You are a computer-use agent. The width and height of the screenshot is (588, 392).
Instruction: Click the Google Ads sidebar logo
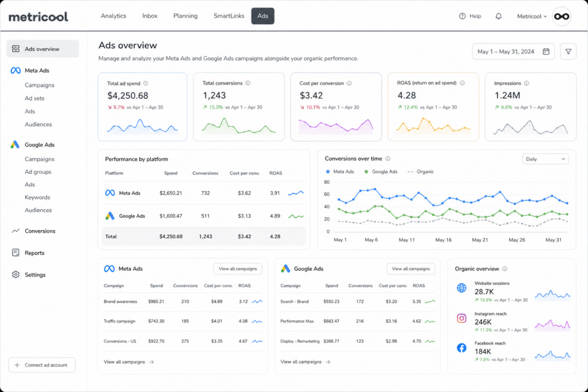(x=15, y=145)
